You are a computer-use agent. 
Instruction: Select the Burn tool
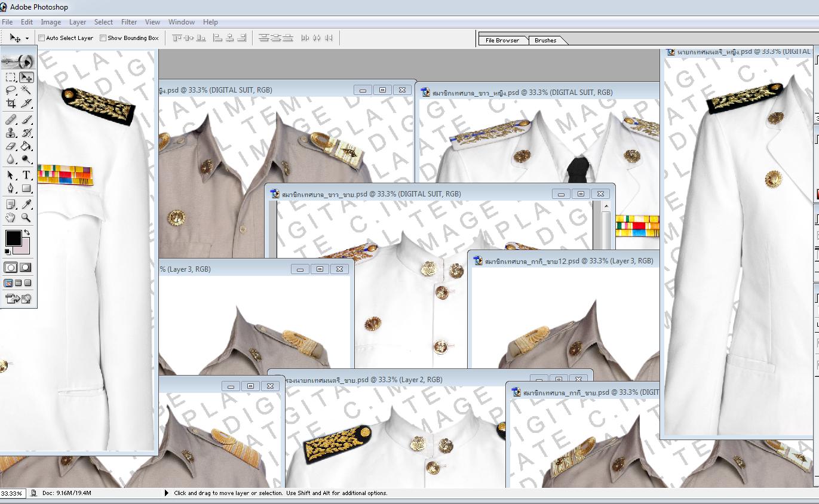point(26,159)
